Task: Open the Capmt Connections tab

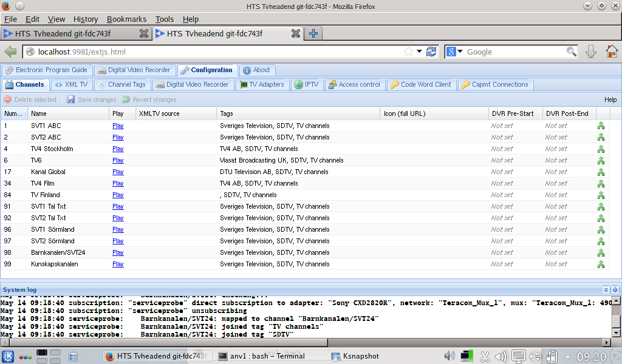Action: [495, 85]
